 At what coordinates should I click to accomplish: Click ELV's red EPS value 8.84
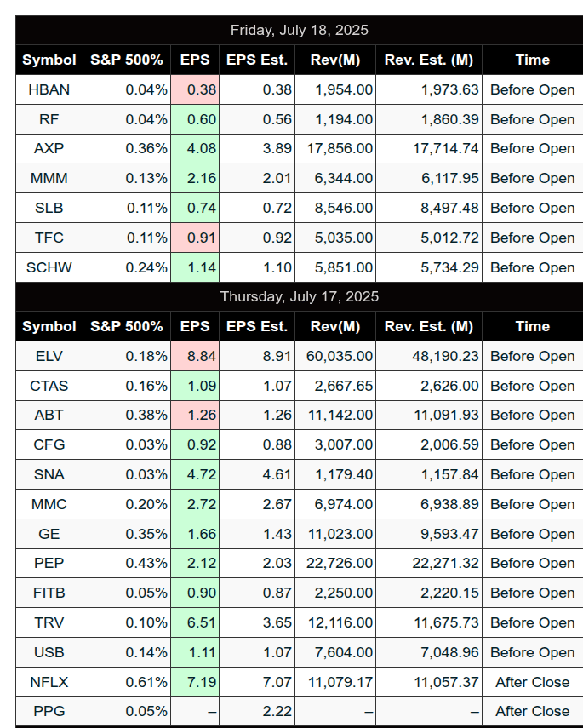(x=195, y=356)
